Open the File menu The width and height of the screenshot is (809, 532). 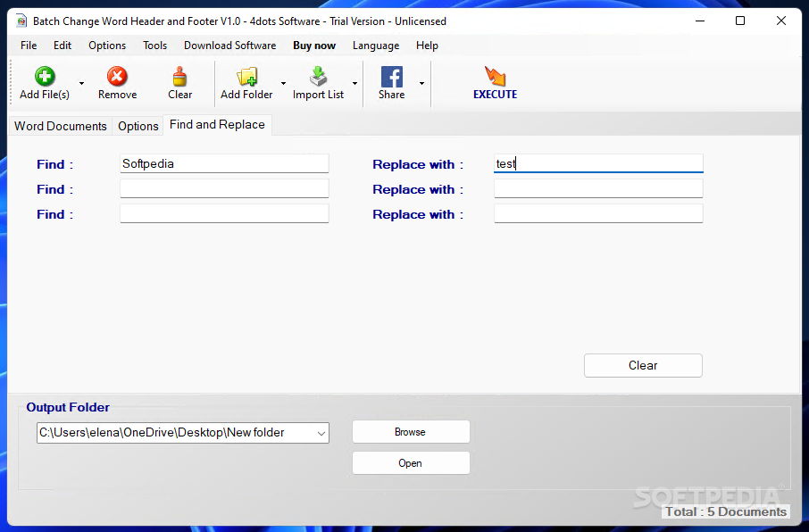click(x=29, y=46)
